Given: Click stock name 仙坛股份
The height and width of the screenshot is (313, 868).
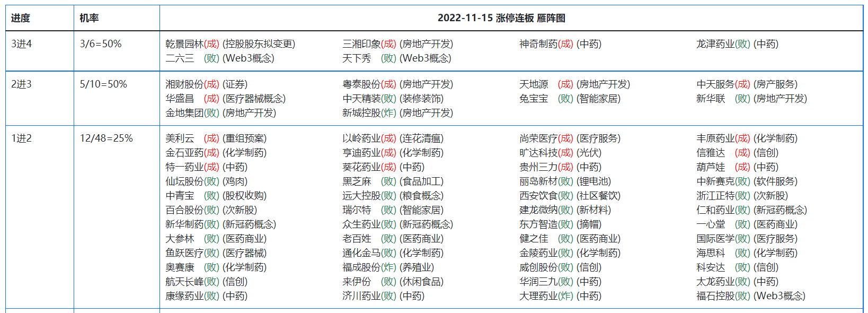Looking at the screenshot, I should [184, 181].
